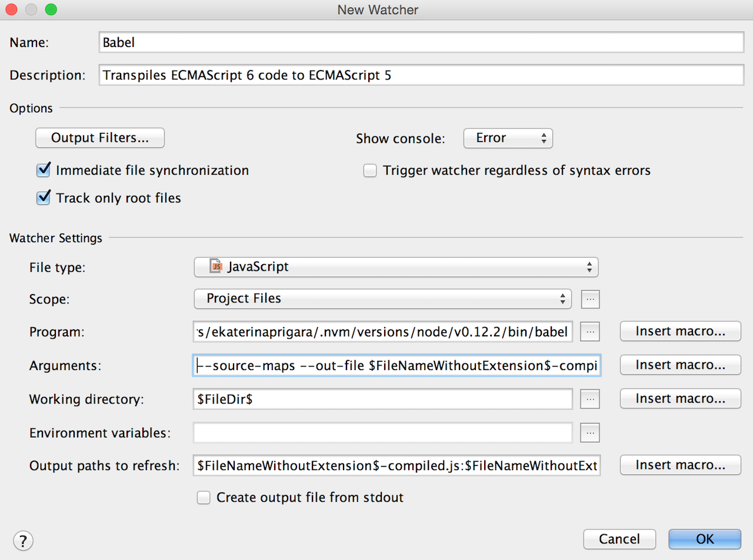
Task: Enable Trigger watcher regardless of syntax errors
Action: pos(370,171)
